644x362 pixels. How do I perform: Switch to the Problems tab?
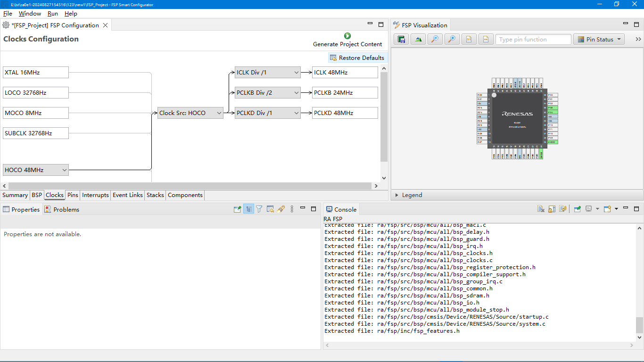(x=62, y=209)
